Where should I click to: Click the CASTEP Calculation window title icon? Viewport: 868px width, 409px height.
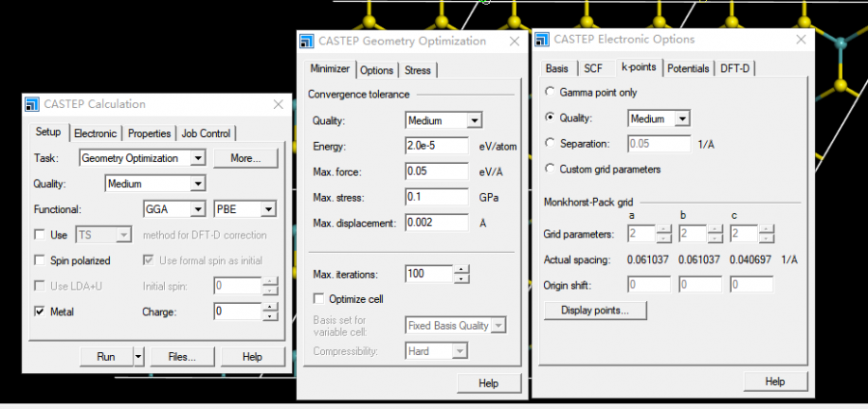[32, 104]
